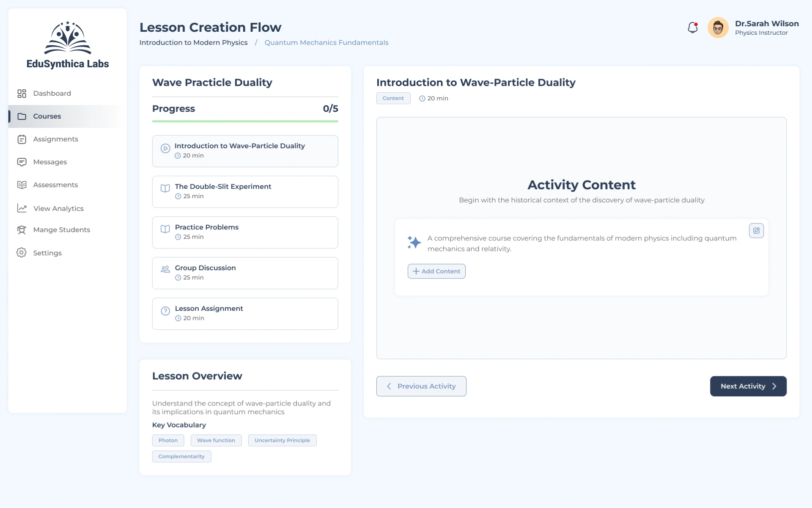
Task: Click the AI sparkle icon beside description
Action: point(414,243)
